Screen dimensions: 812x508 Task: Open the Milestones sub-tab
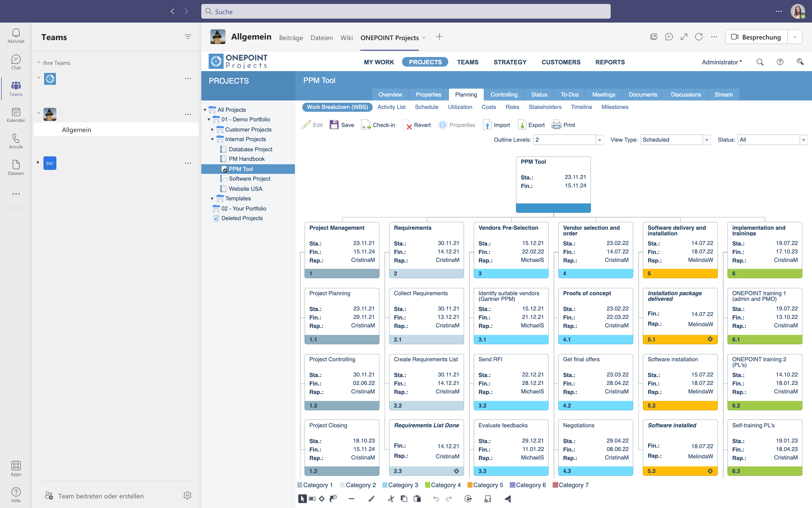click(x=615, y=107)
